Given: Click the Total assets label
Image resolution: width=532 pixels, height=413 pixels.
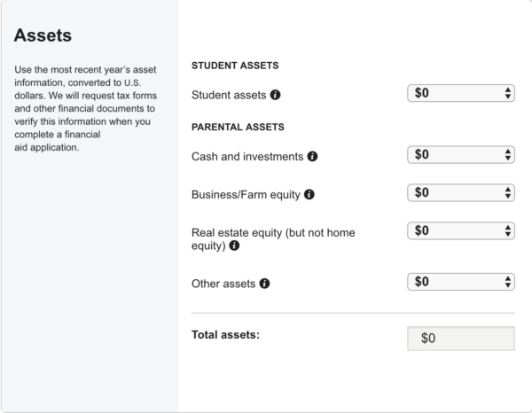Looking at the screenshot, I should click(225, 335).
